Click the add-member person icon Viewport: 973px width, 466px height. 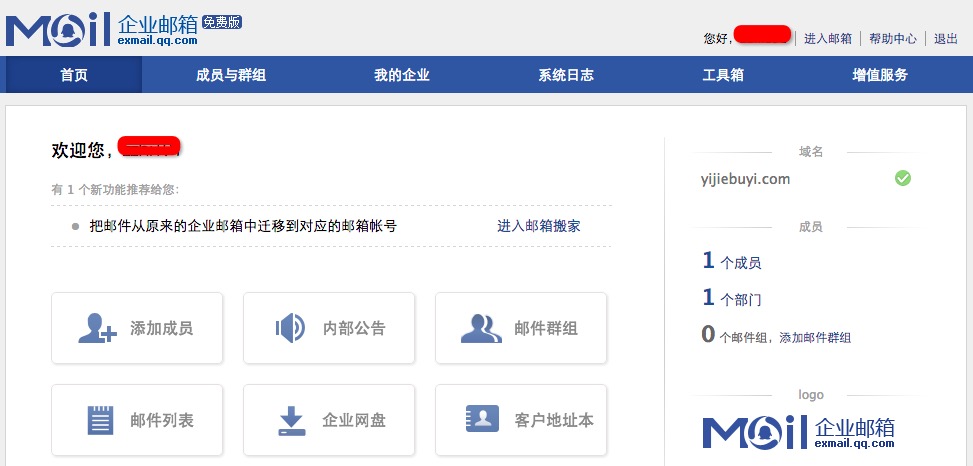coord(97,328)
